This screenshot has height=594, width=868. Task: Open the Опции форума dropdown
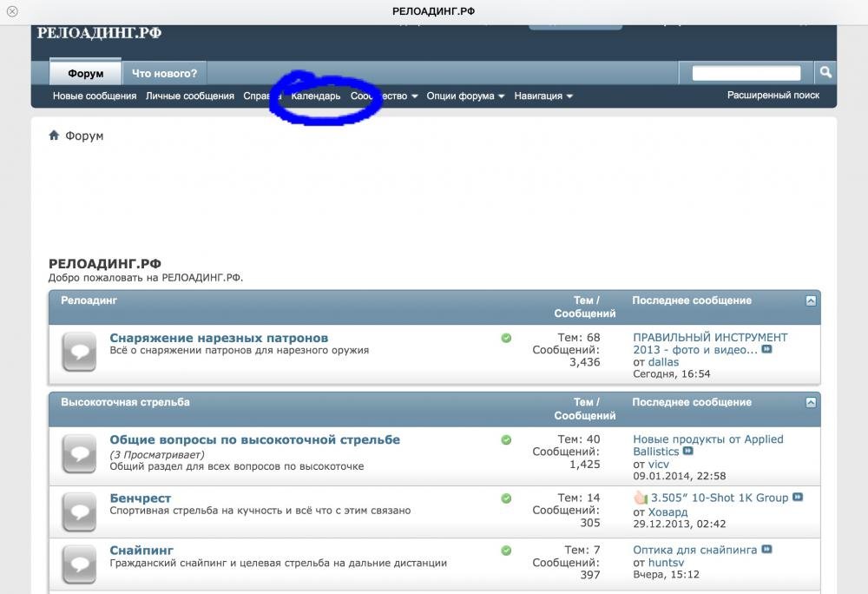tap(465, 96)
